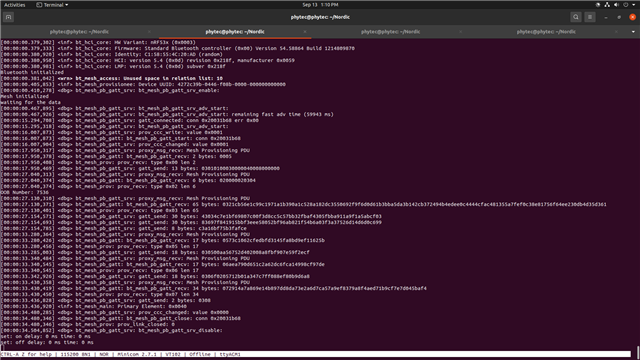Click the 'Primary Element: 0x0040' log line

[93, 306]
